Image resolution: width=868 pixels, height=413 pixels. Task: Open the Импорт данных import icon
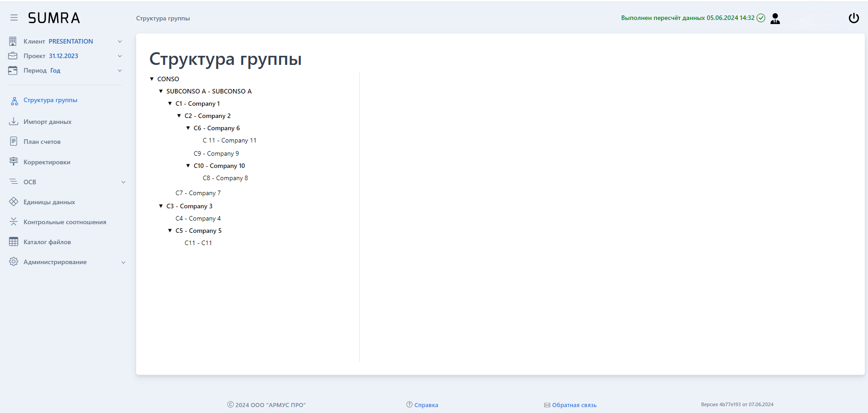tap(14, 121)
